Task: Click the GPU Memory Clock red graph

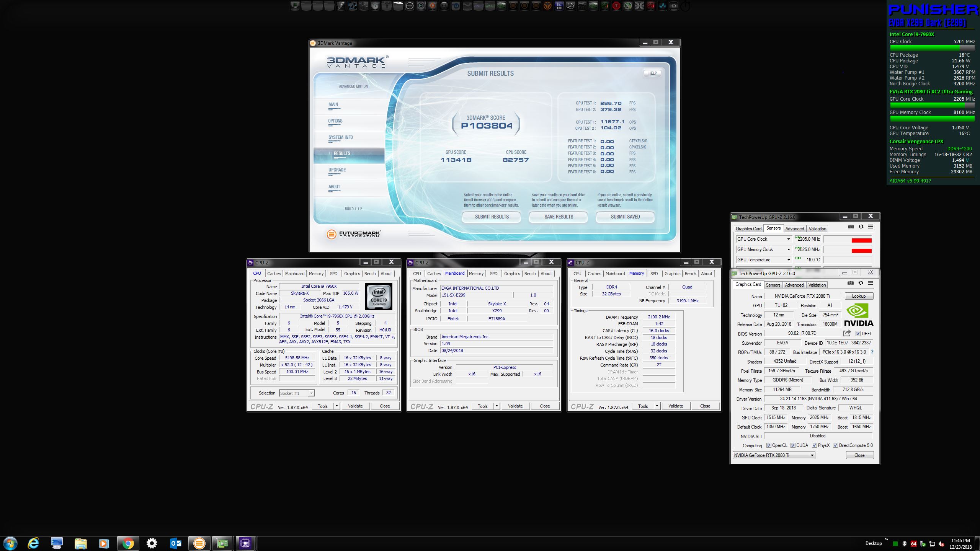Action: pyautogui.click(x=861, y=251)
